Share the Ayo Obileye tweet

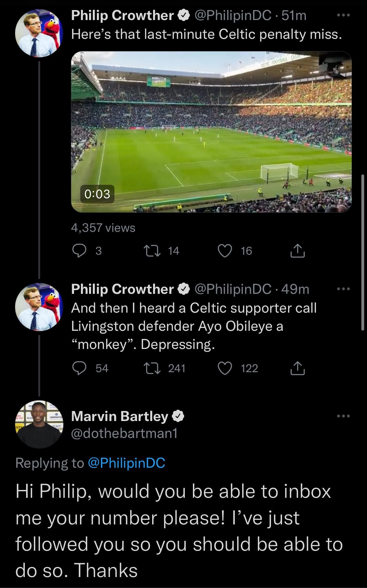coord(297,368)
